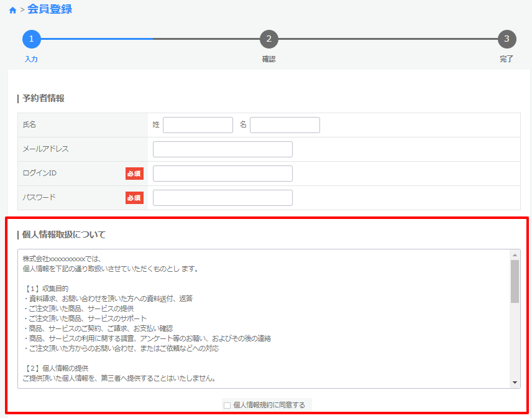Screen dimensions: 532x418
Task: Select the step 1 circle indicator
Action: [32, 39]
